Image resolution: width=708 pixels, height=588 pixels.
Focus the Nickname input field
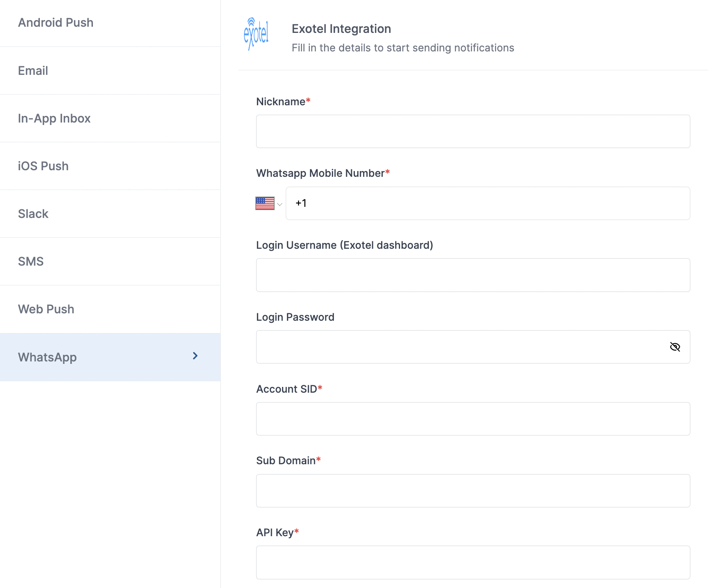pyautogui.click(x=473, y=132)
